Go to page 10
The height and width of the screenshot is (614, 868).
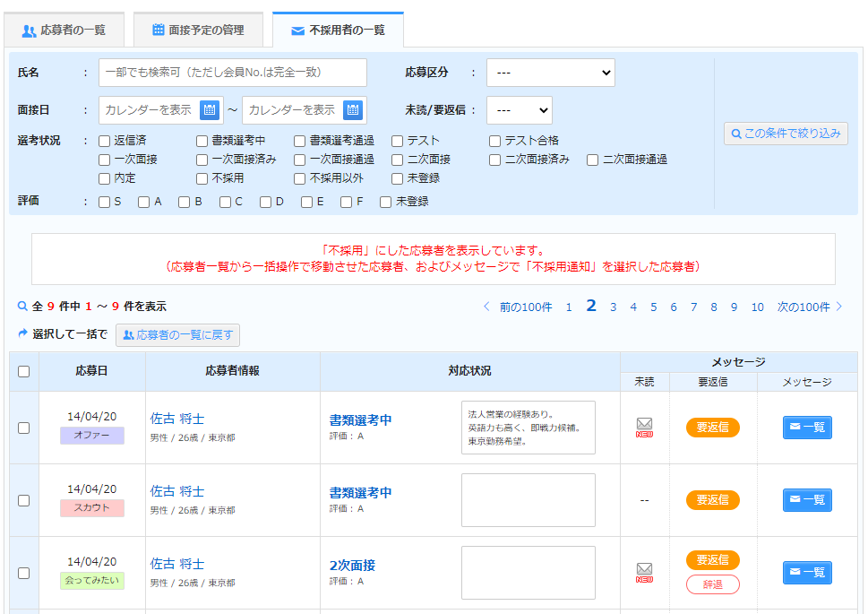(757, 307)
